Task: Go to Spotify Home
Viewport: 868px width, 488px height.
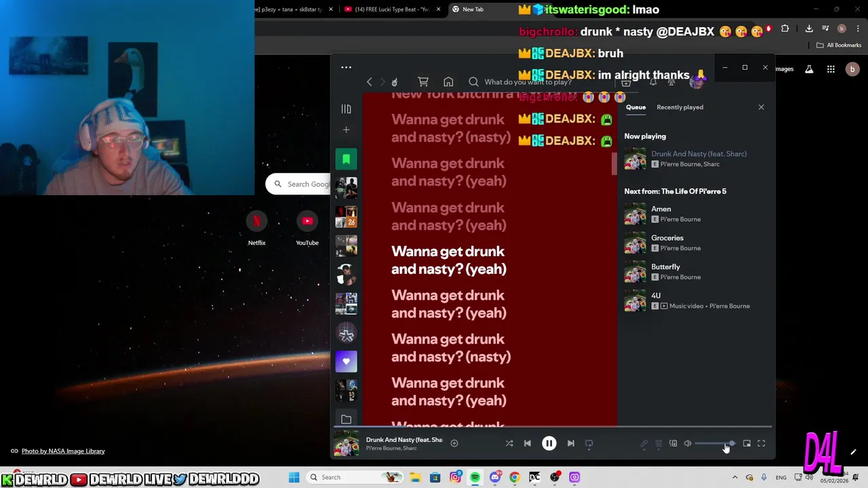Action: tap(448, 82)
